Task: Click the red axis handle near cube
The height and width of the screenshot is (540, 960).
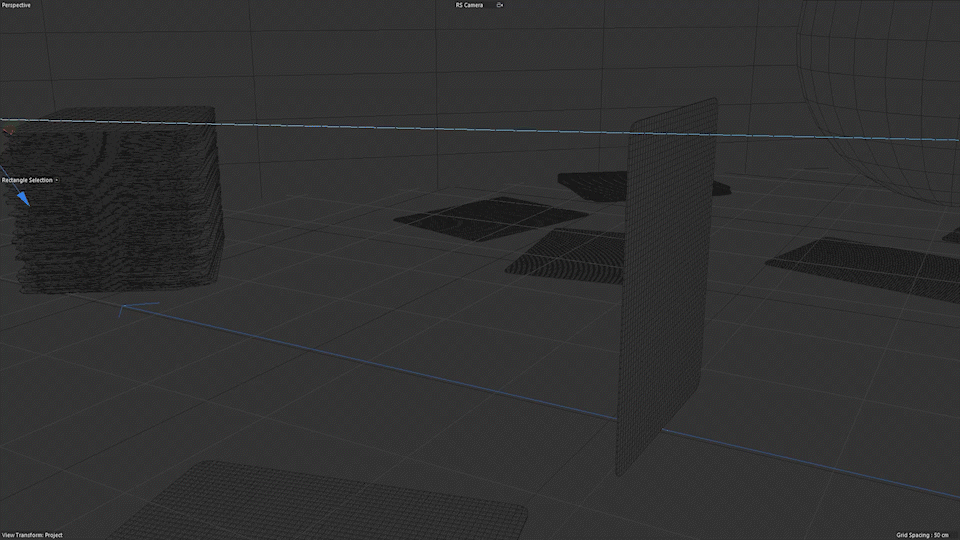Action: [x=9, y=129]
